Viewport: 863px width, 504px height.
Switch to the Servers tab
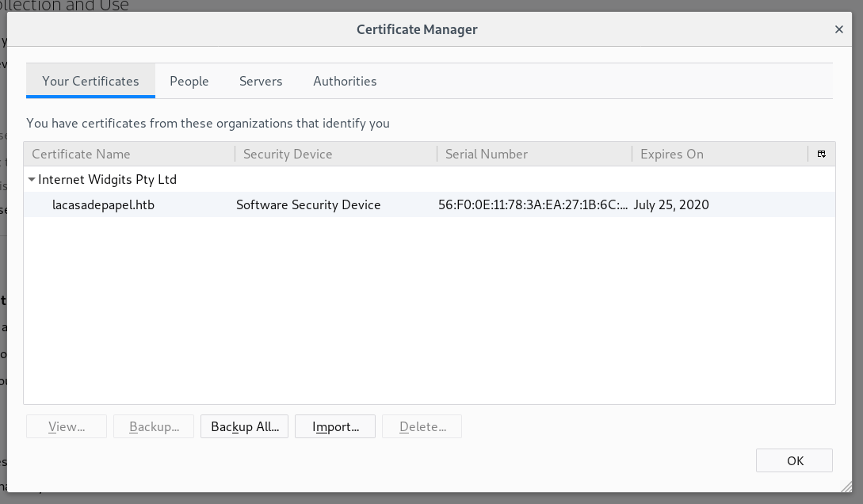(261, 81)
